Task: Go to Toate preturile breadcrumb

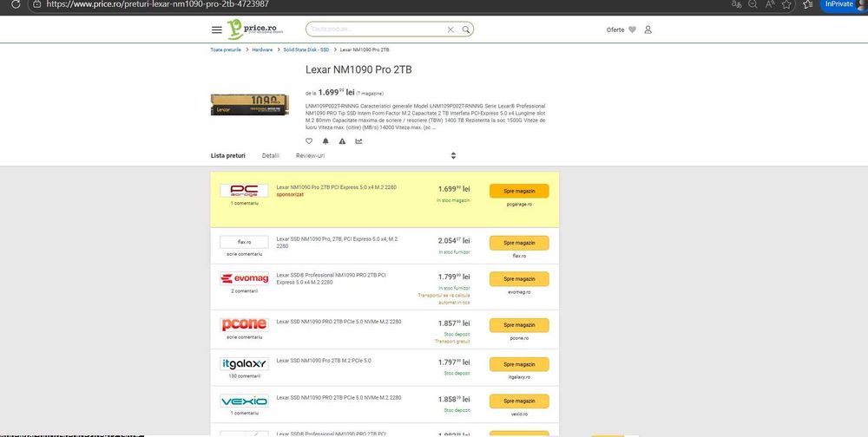Action: tap(226, 49)
